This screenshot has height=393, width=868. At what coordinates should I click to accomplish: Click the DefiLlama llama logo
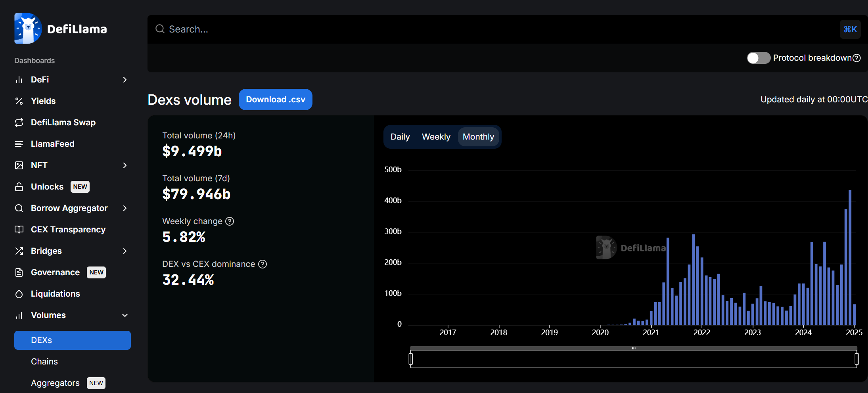28,29
